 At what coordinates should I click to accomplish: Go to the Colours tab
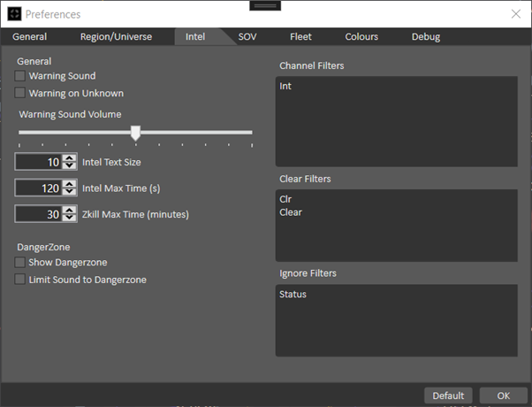point(361,37)
